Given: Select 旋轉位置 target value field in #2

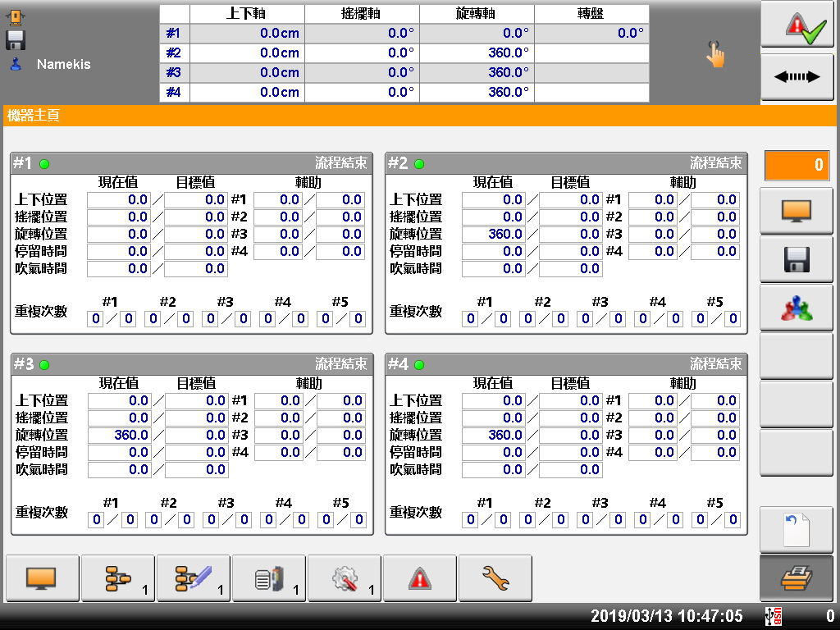Looking at the screenshot, I should tap(570, 234).
